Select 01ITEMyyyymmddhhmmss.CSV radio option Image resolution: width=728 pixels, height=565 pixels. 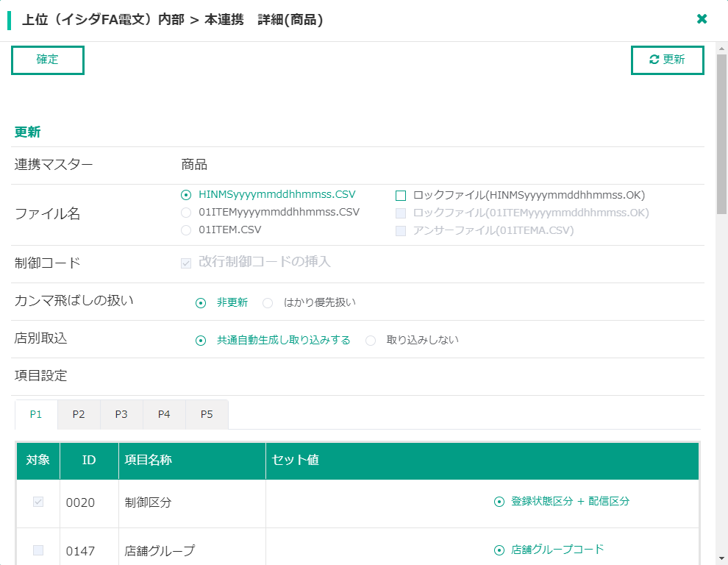186,213
